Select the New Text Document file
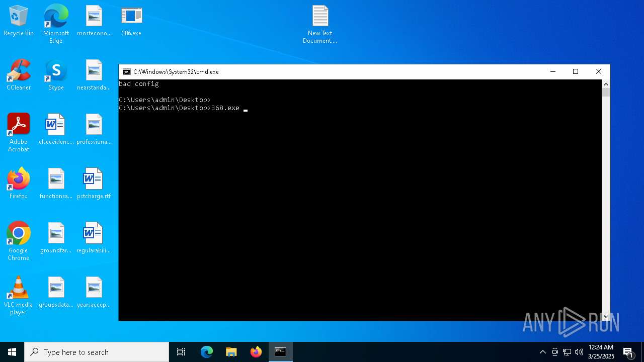Image resolution: width=644 pixels, height=362 pixels. point(320,24)
